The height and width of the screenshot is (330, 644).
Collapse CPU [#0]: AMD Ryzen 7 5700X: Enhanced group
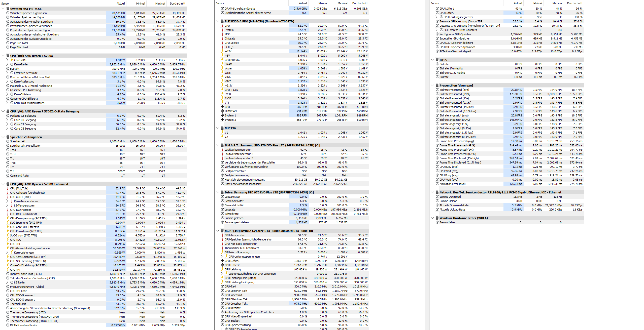[x=3, y=184]
